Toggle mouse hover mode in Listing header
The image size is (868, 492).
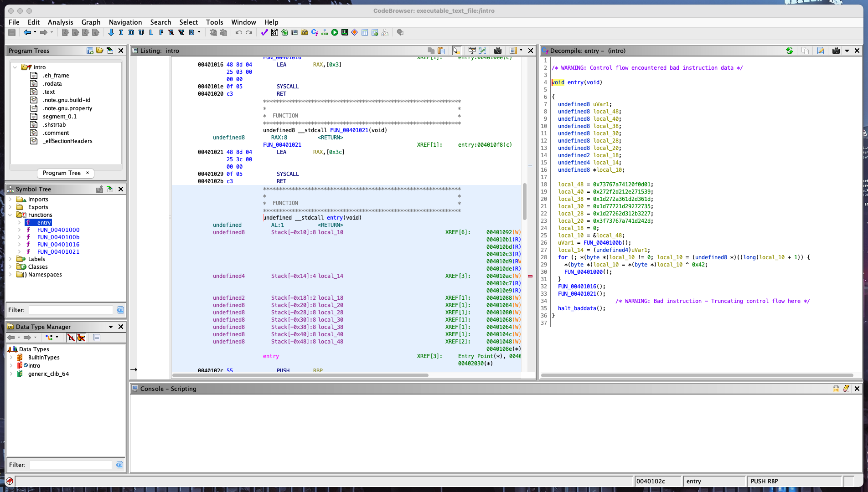click(456, 51)
